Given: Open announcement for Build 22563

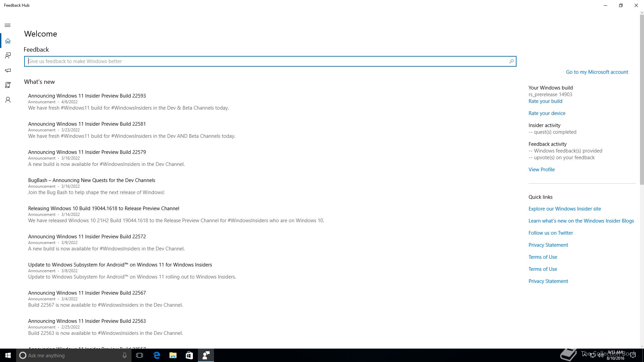Looking at the screenshot, I should (87, 321).
